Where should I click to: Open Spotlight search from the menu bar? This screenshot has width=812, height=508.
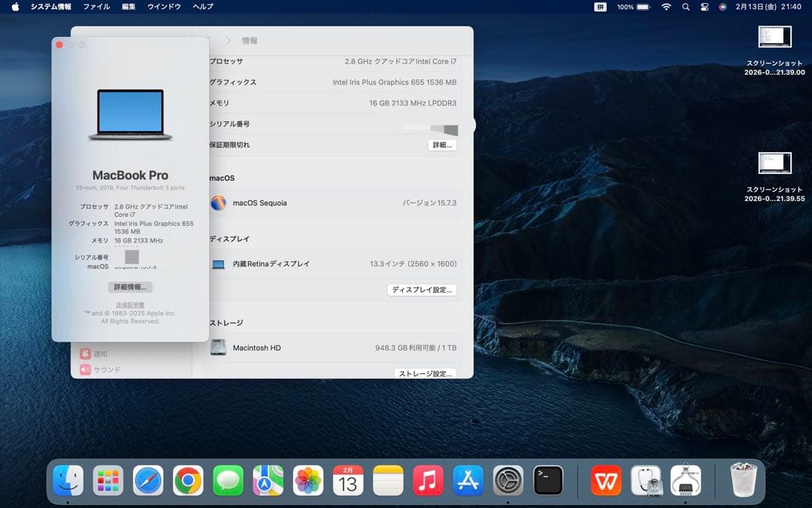click(x=686, y=6)
